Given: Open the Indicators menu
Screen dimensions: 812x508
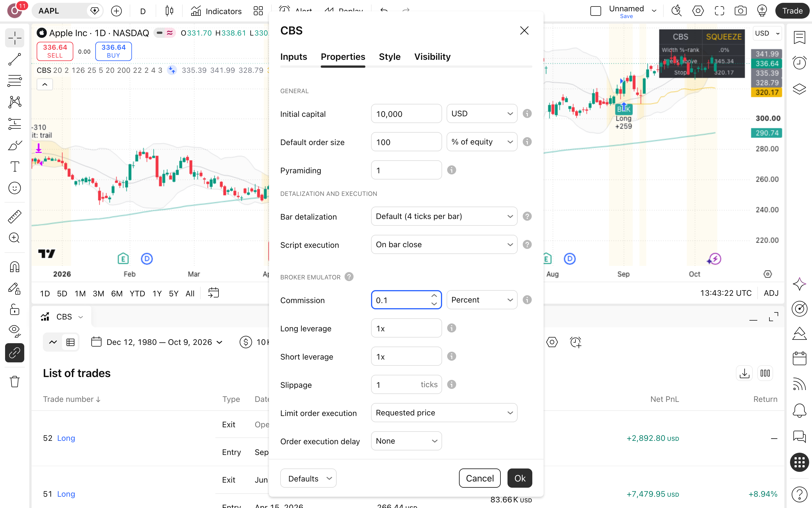Looking at the screenshot, I should 216,11.
